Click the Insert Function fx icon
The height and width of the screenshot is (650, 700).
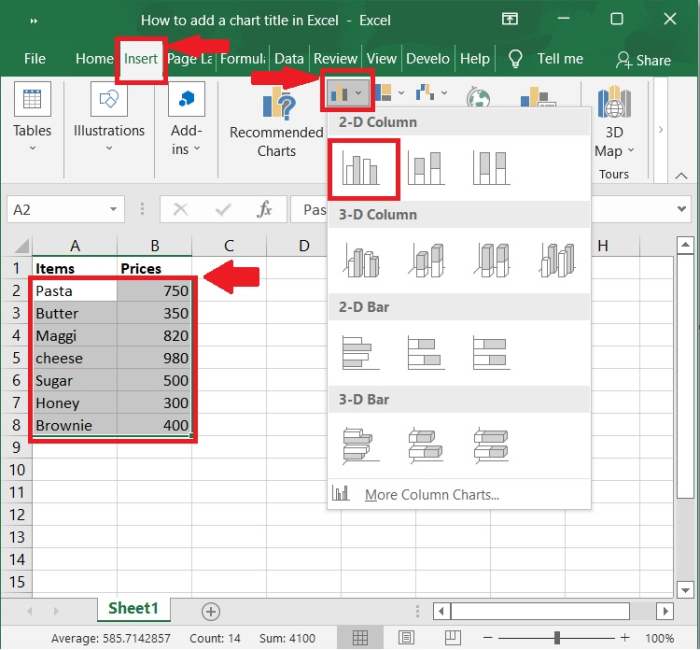click(x=264, y=209)
